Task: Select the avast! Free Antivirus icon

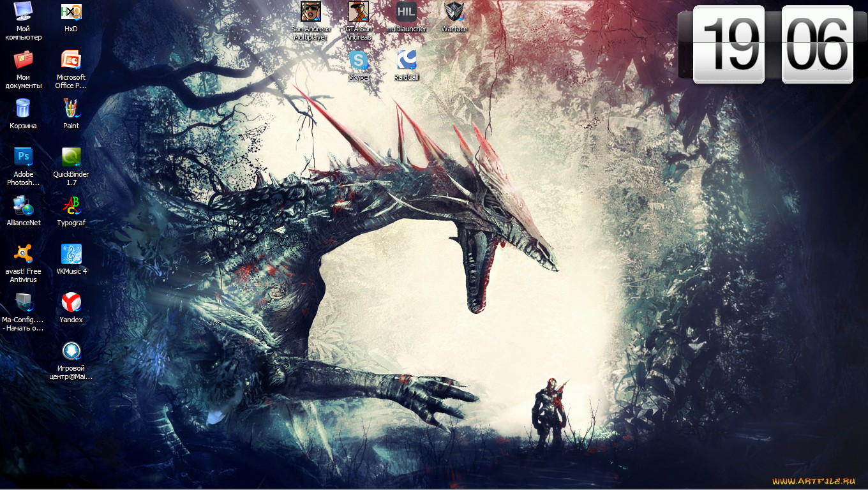Action: (x=23, y=254)
